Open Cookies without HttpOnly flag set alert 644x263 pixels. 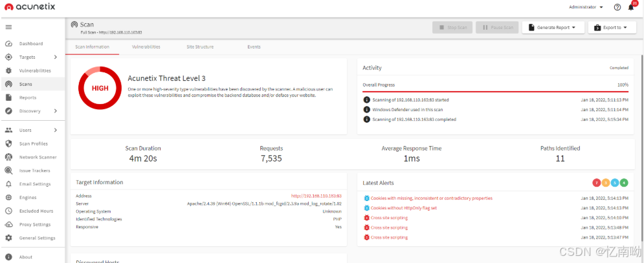404,208
